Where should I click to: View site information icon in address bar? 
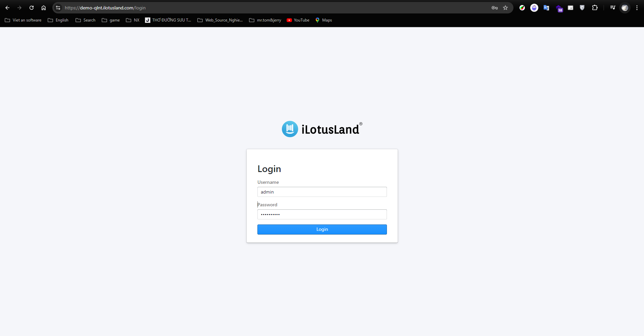click(58, 8)
